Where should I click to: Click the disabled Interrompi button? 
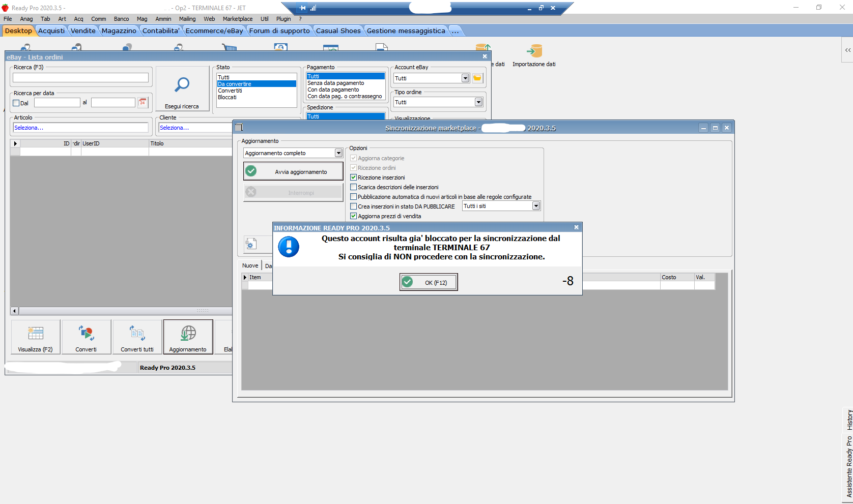coord(293,192)
